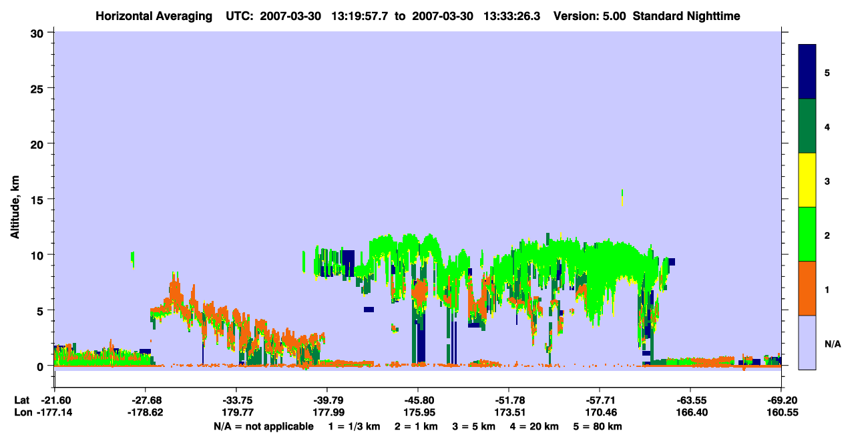
Task: Click the yellow colorbar segment labeled 3
Action: [807, 180]
